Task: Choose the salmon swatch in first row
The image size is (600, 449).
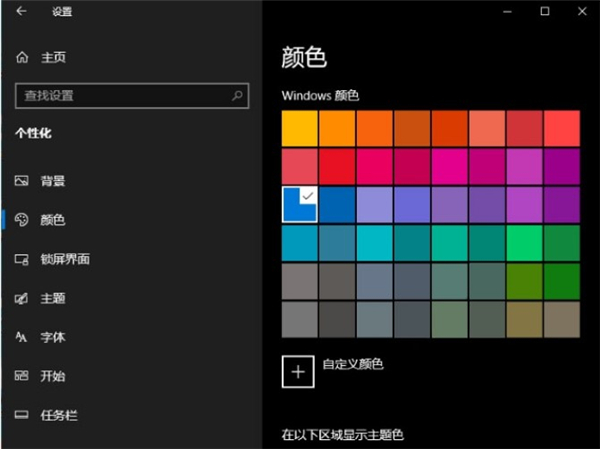Action: (487, 129)
